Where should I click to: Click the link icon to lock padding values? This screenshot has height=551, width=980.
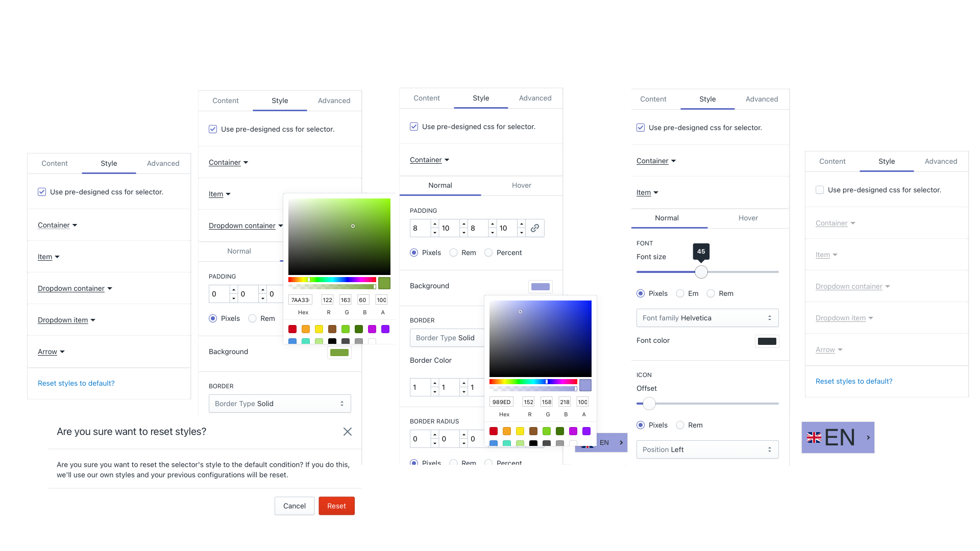[x=534, y=228]
